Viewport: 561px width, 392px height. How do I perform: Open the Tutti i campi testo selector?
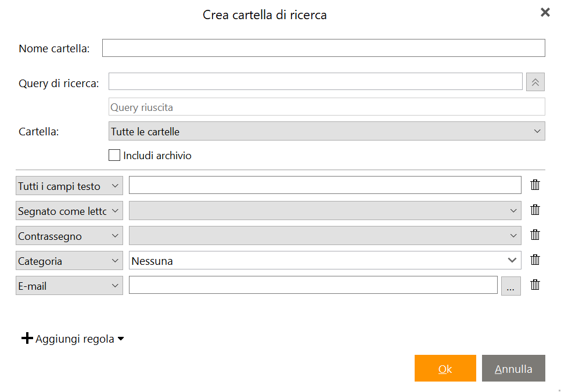pyautogui.click(x=69, y=186)
